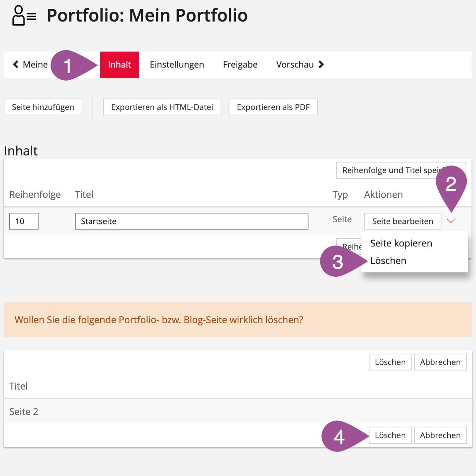Image resolution: width=476 pixels, height=476 pixels.
Task: Go back using the left chevron by Meine
Action: [x=16, y=64]
